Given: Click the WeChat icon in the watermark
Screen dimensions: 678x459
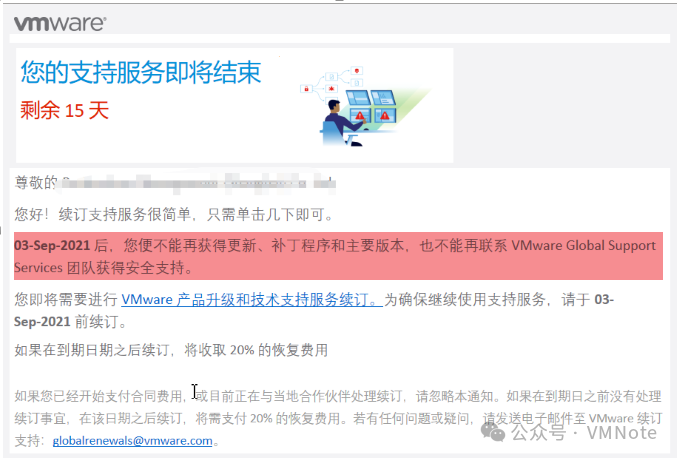Looking at the screenshot, I should click(493, 432).
